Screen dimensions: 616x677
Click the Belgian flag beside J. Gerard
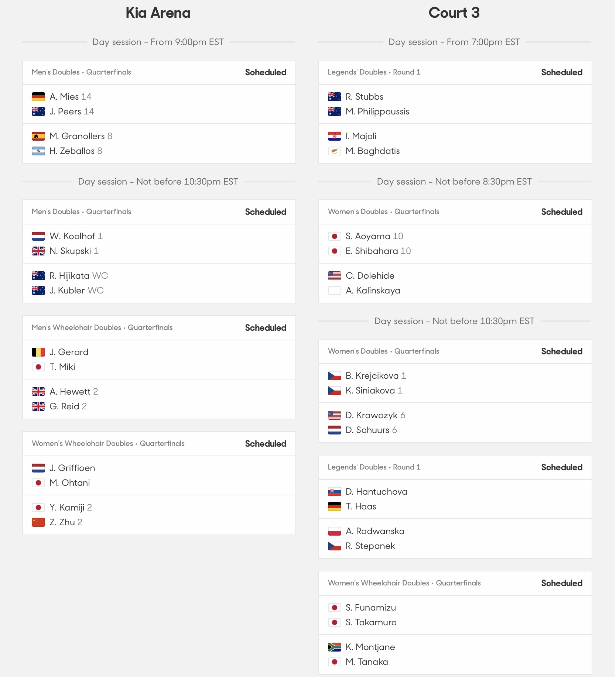(38, 352)
